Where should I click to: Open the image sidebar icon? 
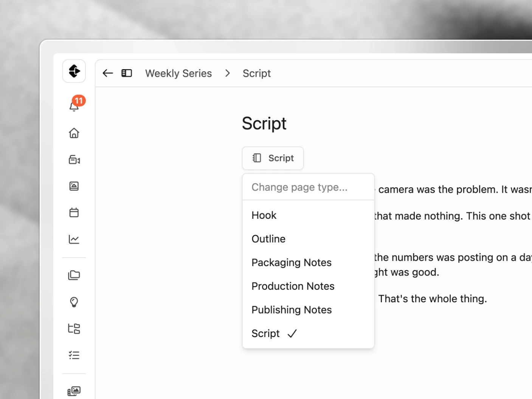click(74, 186)
